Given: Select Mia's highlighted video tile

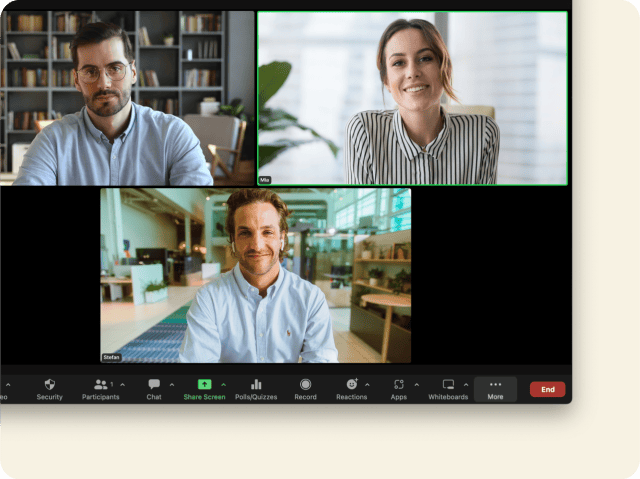Looking at the screenshot, I should click(x=412, y=98).
